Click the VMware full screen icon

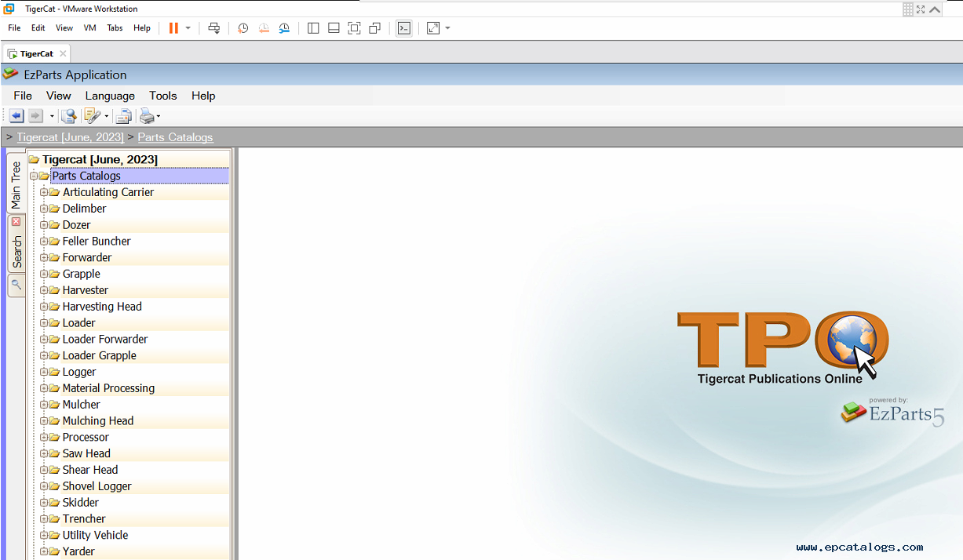[x=354, y=28]
